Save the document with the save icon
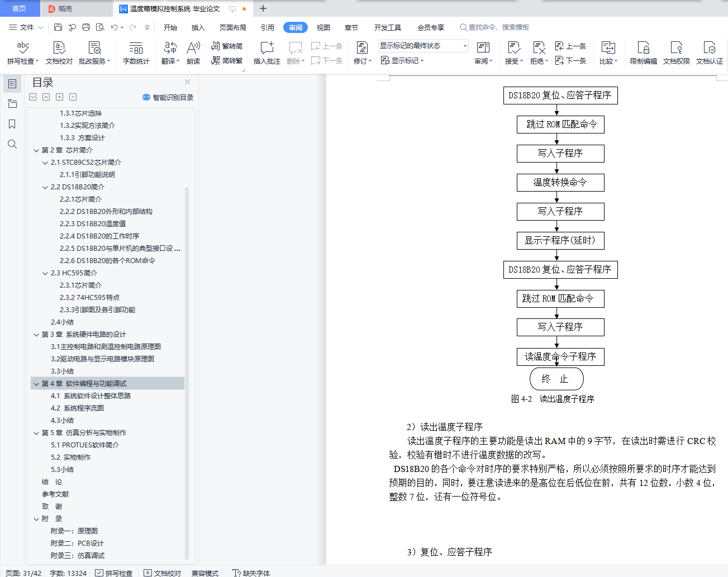The image size is (728, 577). 58,27
